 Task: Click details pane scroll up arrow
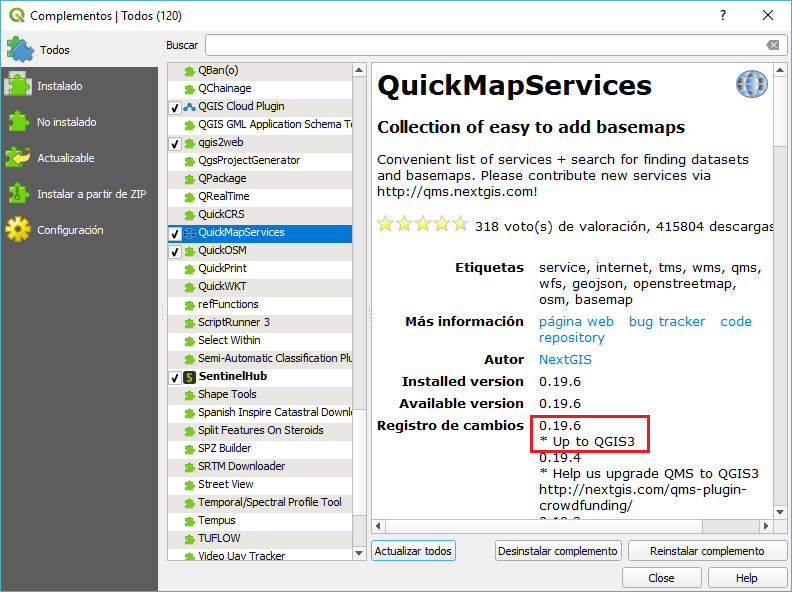point(780,70)
